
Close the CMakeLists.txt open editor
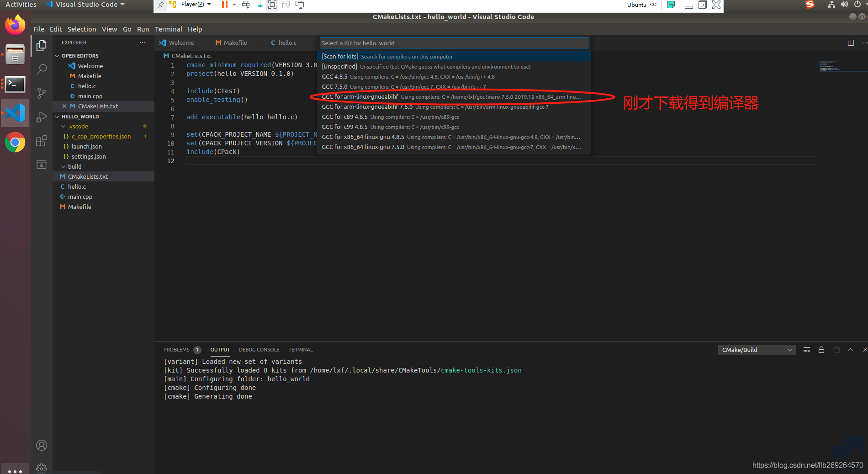pyautogui.click(x=64, y=106)
